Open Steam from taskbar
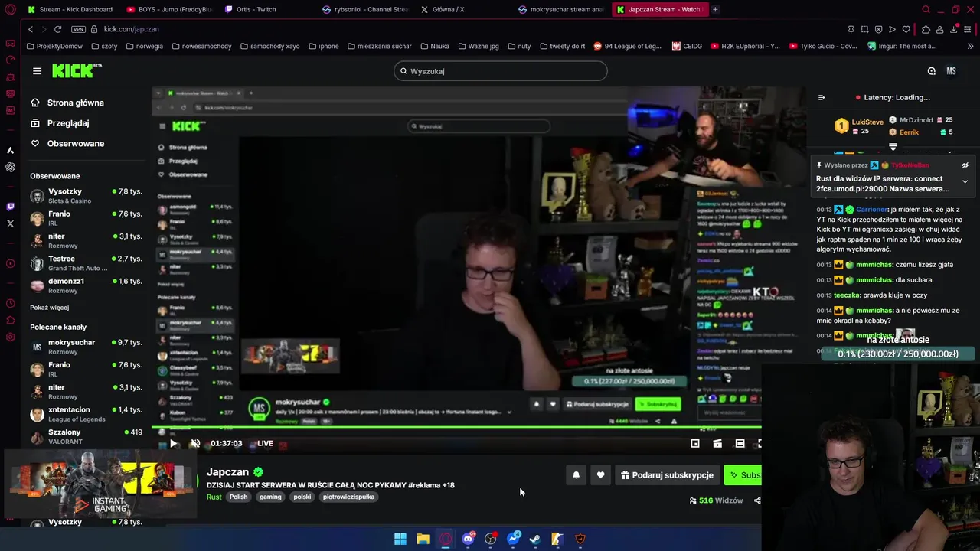980x551 pixels. pyautogui.click(x=535, y=539)
